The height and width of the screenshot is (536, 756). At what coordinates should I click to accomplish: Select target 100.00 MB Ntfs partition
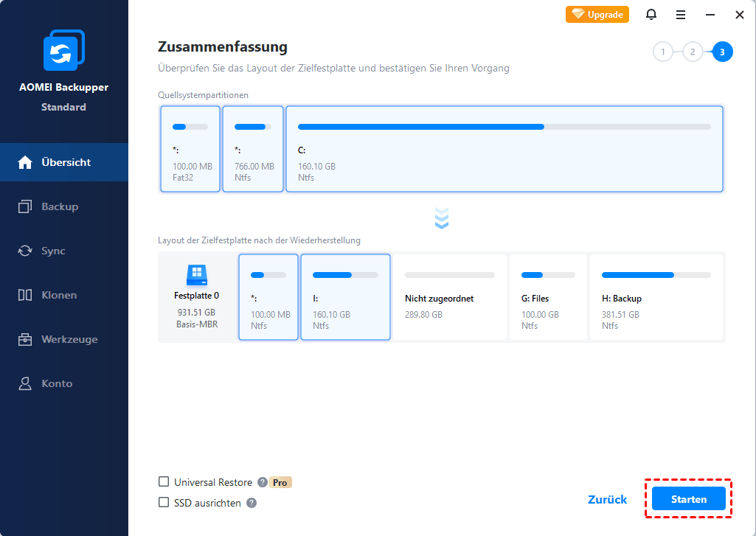[x=268, y=297]
